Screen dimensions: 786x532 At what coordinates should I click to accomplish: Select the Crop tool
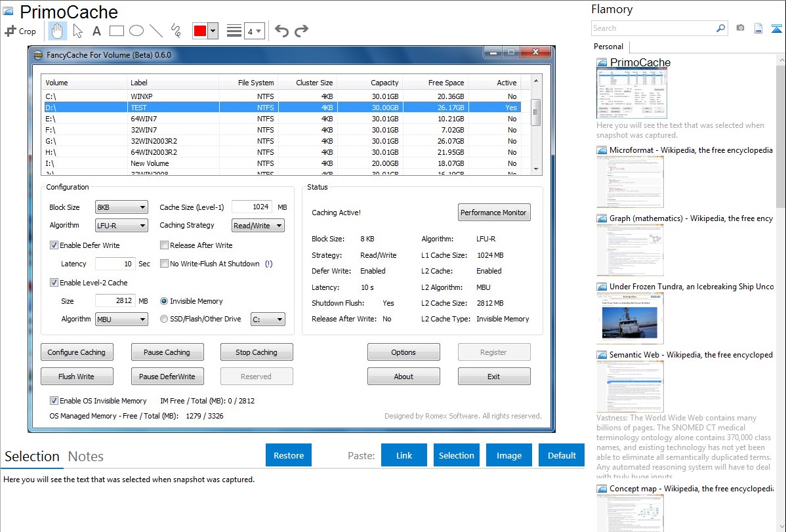click(20, 31)
